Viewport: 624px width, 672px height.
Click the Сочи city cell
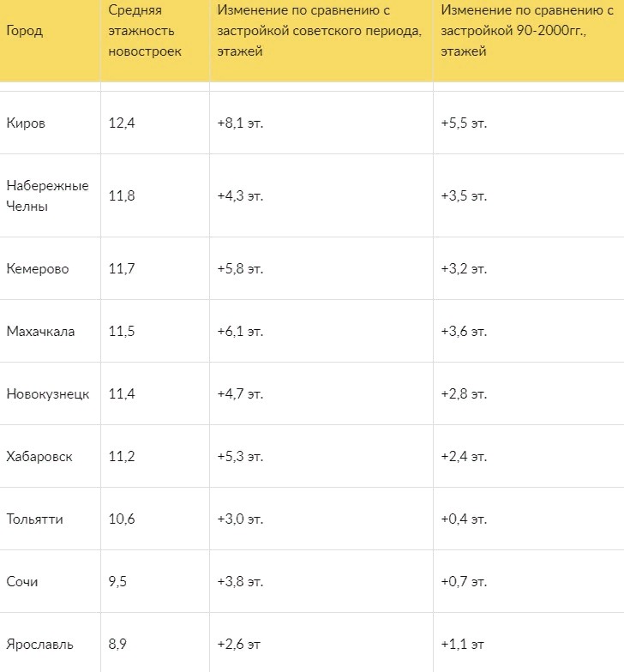(x=22, y=581)
